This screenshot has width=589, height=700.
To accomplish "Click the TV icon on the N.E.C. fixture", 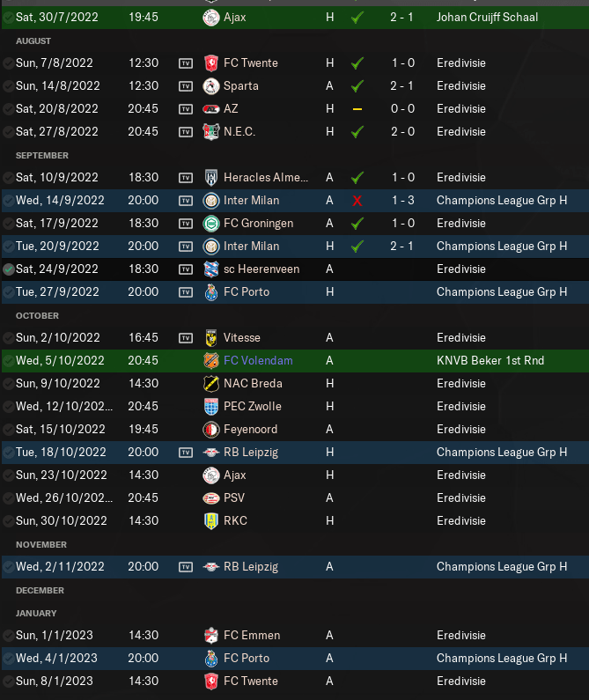I will coord(186,132).
